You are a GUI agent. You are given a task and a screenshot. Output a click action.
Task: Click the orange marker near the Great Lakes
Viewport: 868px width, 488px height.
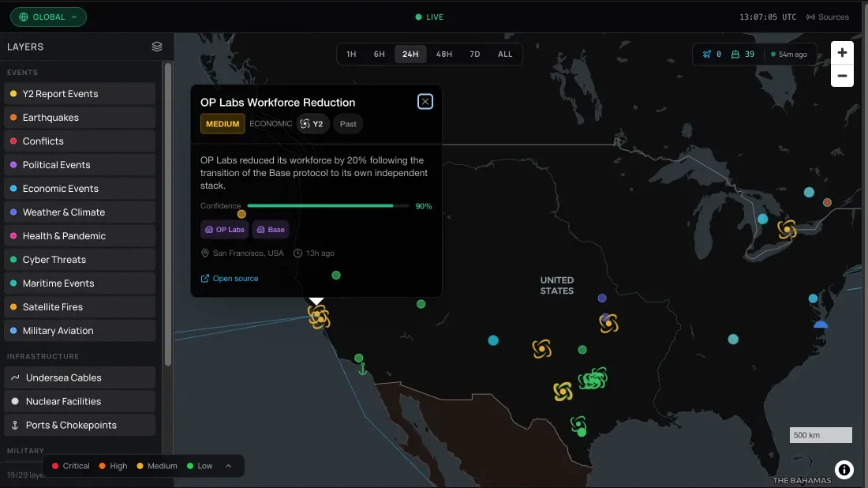pos(827,203)
